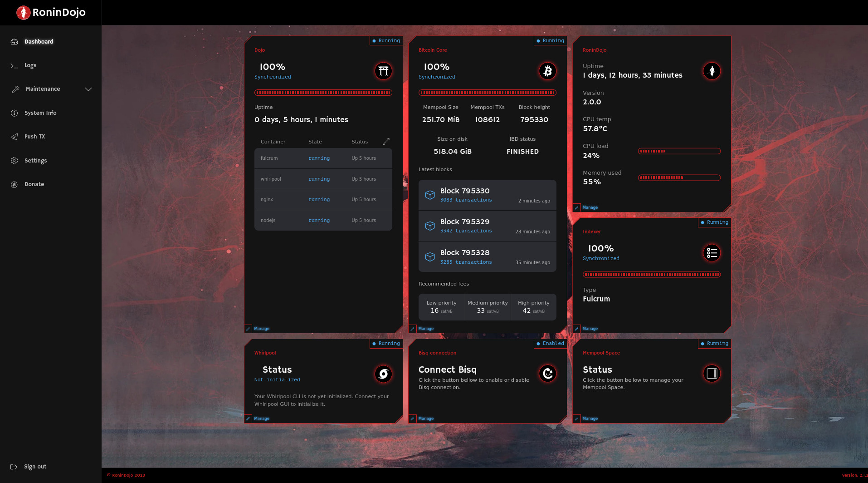
Task: Click the Medium priority fee cell
Action: 488,307
